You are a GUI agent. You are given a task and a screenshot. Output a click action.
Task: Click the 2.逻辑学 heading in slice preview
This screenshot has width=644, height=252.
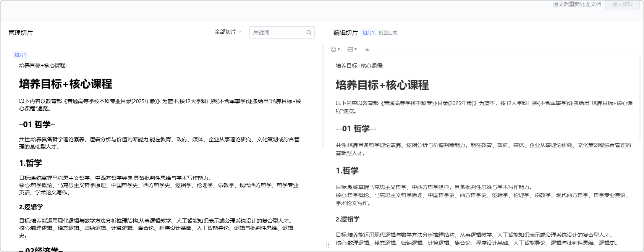coord(31,207)
